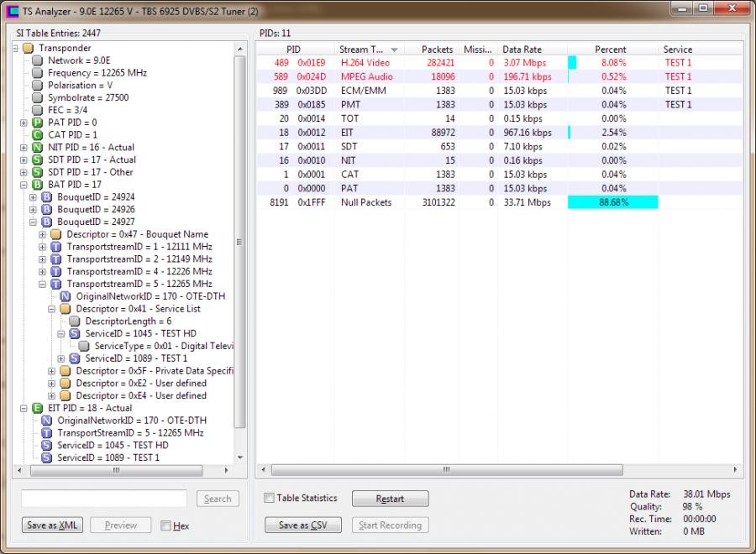Screen dimensions: 756x554
Task: Click the B icon for BouquetID 24927
Action: tap(47, 222)
